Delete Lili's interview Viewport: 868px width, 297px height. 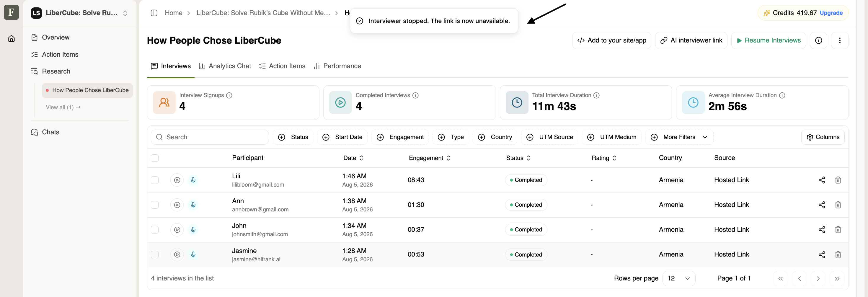[x=838, y=180]
